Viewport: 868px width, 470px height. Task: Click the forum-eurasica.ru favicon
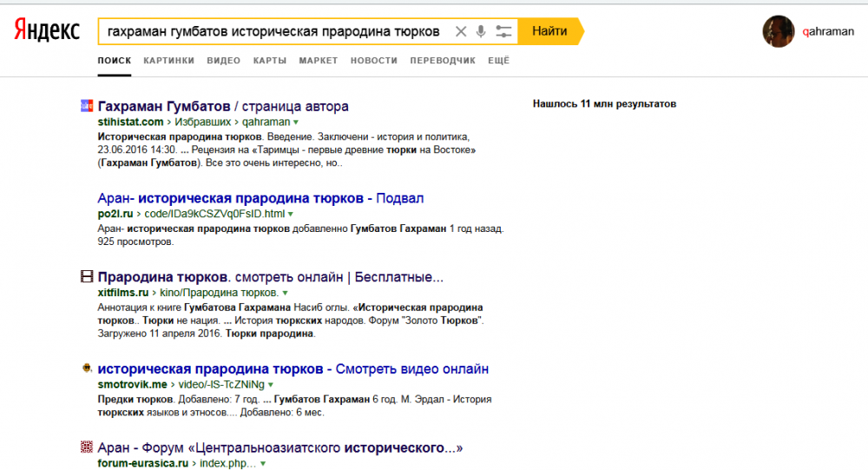[87, 447]
